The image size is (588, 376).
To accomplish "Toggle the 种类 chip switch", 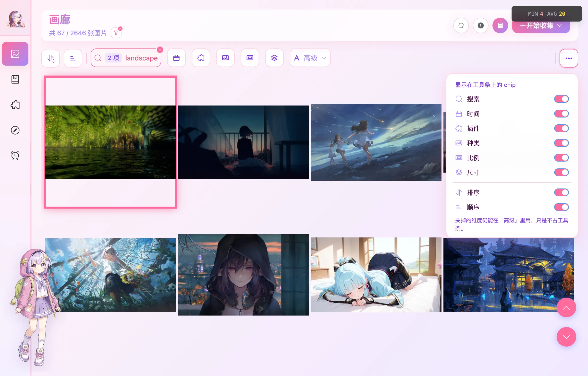I will [561, 143].
